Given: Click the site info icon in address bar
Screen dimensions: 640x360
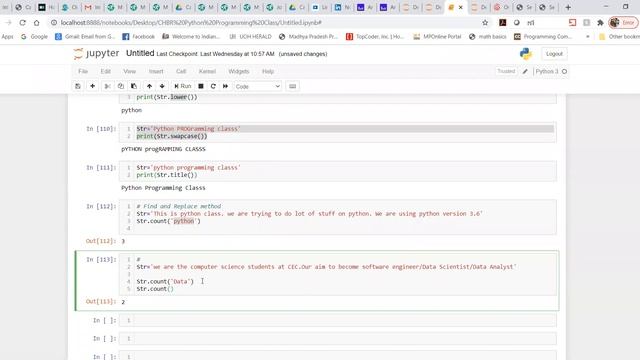Looking at the screenshot, I should click(x=54, y=23).
